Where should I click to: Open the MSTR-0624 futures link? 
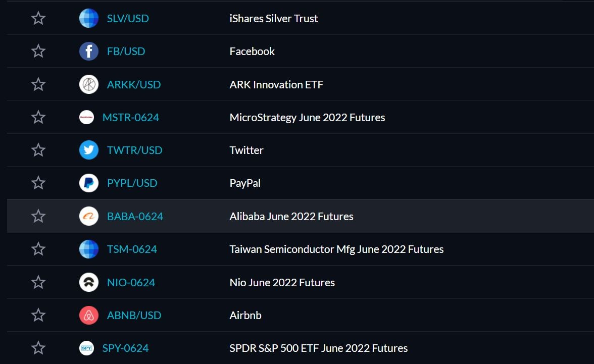pyautogui.click(x=131, y=118)
